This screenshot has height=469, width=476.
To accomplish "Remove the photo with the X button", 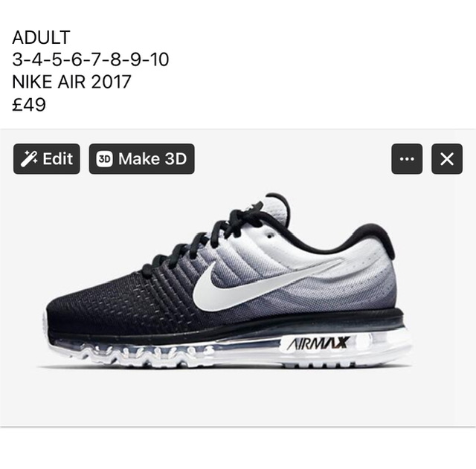I will click(x=447, y=159).
